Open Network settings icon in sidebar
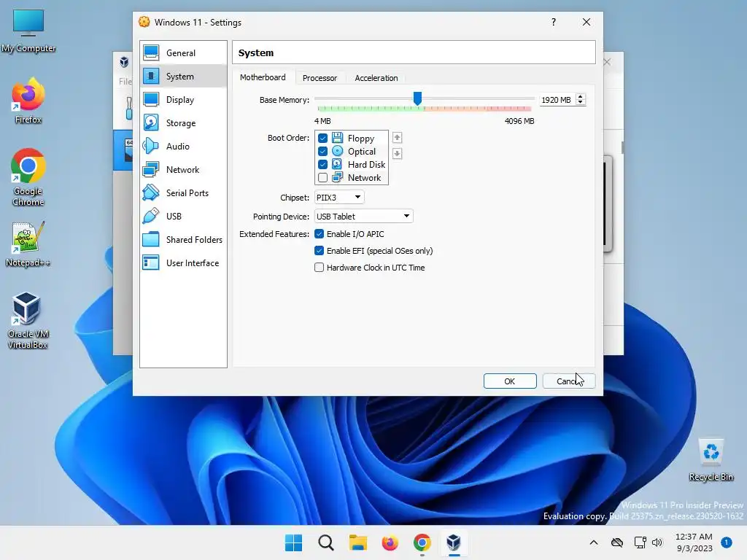This screenshot has width=747, height=560. click(x=151, y=169)
